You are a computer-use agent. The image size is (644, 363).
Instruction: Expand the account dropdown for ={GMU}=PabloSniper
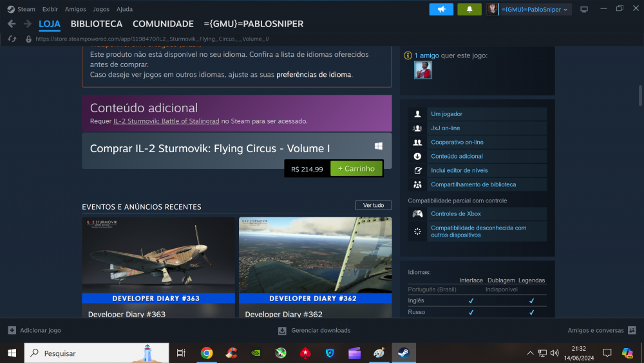coord(565,10)
